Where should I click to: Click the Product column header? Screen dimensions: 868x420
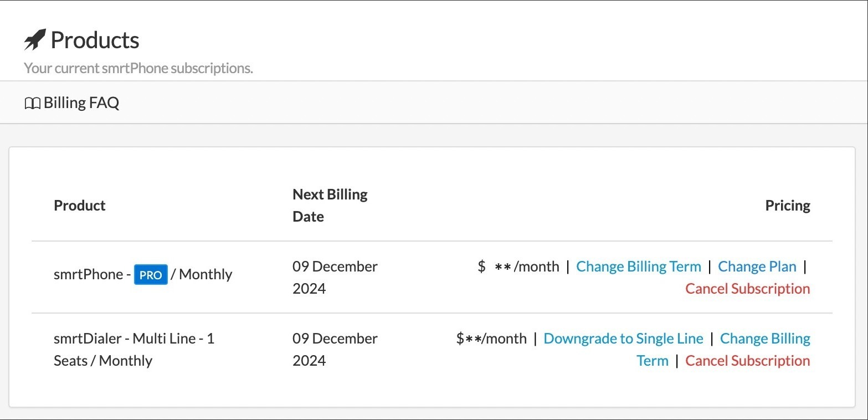[80, 206]
